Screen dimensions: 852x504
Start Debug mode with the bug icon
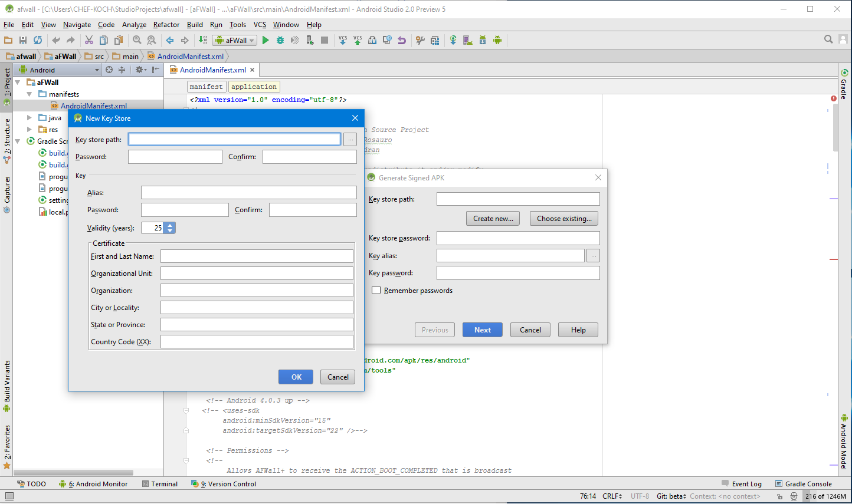click(x=280, y=40)
